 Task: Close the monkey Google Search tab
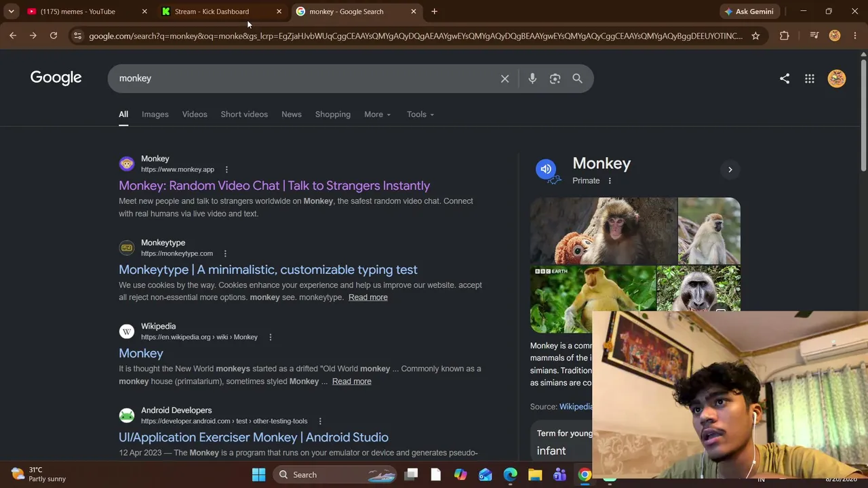point(414,12)
